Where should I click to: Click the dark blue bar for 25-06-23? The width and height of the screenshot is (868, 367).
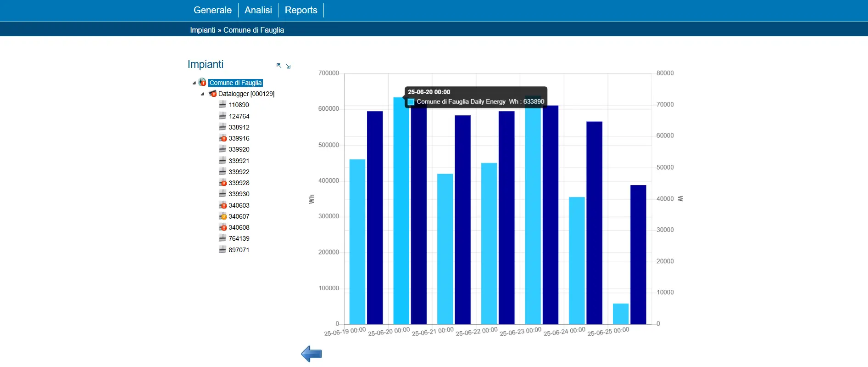tap(551, 215)
